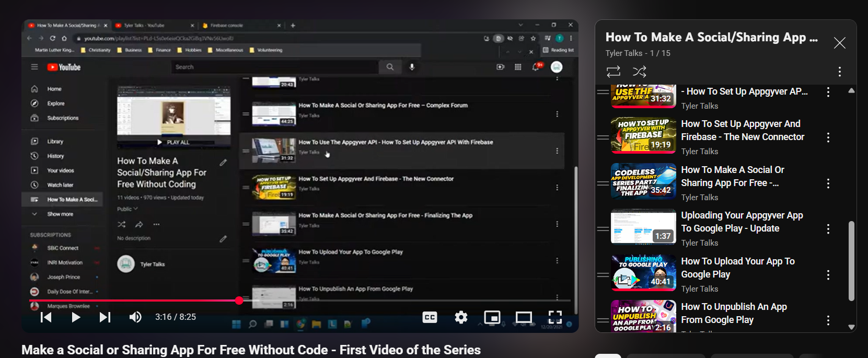The height and width of the screenshot is (358, 868).
Task: Mute the video using the speaker icon
Action: [x=135, y=317]
